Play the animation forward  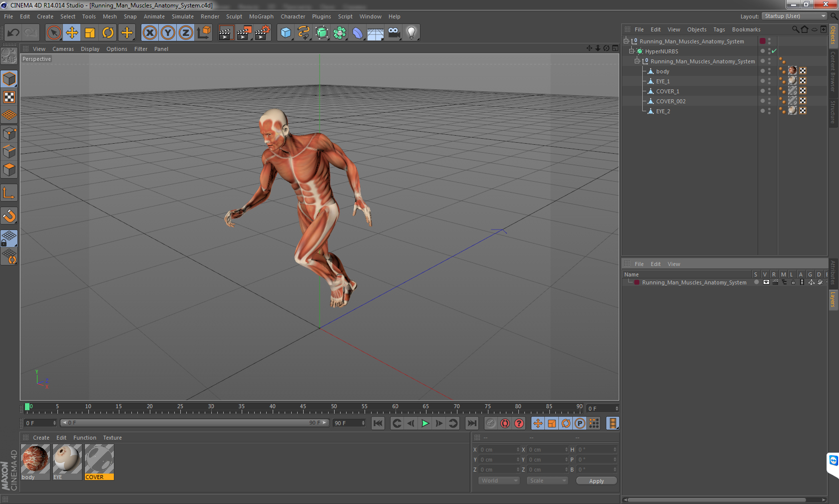[425, 423]
